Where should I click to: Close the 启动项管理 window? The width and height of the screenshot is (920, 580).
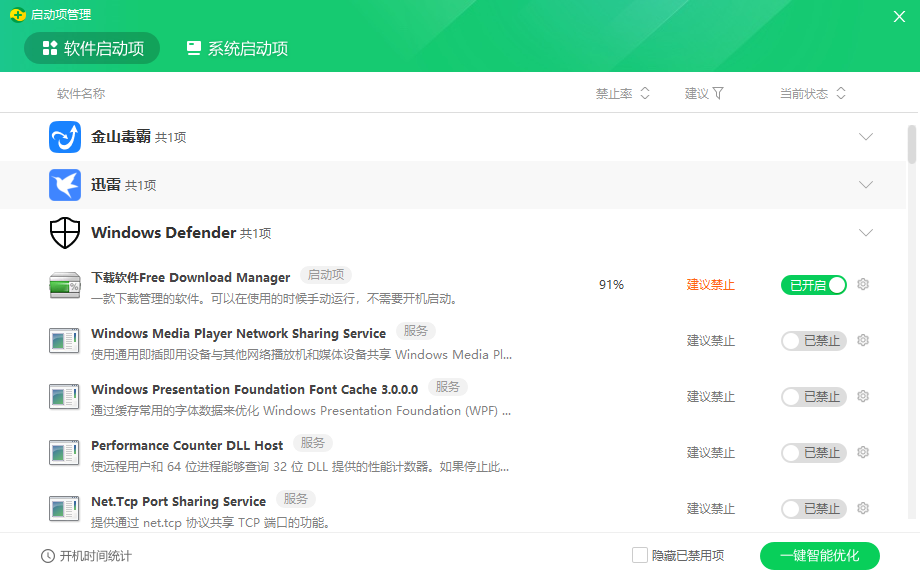click(899, 16)
